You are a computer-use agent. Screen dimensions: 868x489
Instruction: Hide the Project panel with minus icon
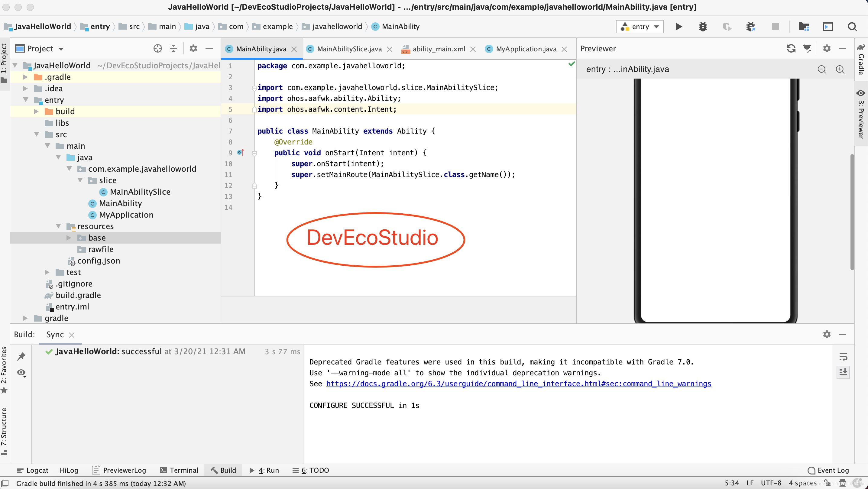[x=209, y=49]
